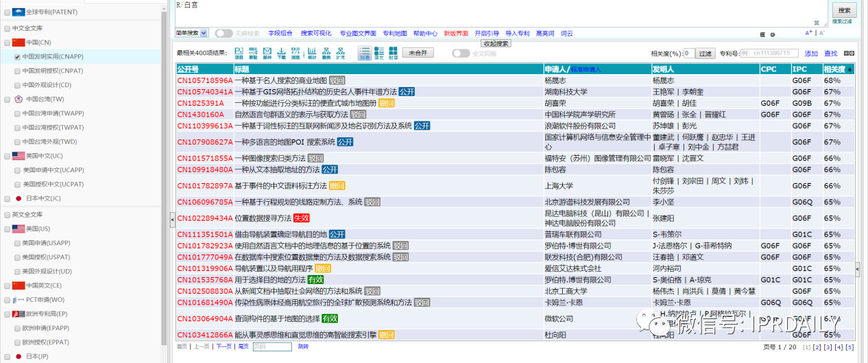Open 帮助中心 menu item
This screenshot has width=868, height=363.
point(425,33)
